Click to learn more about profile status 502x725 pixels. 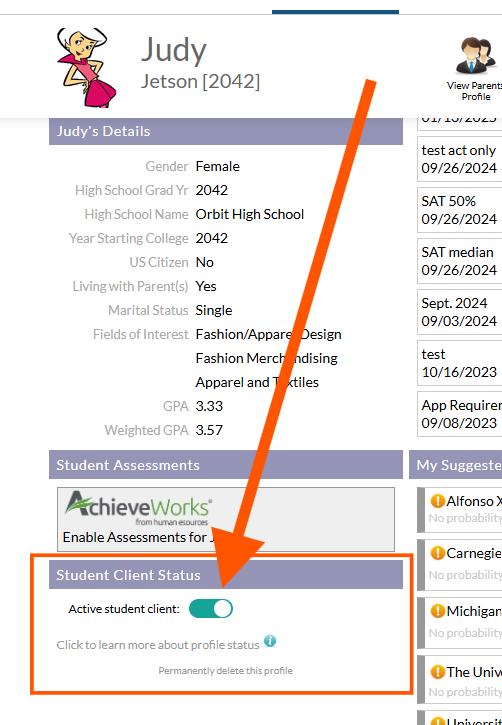(158, 645)
